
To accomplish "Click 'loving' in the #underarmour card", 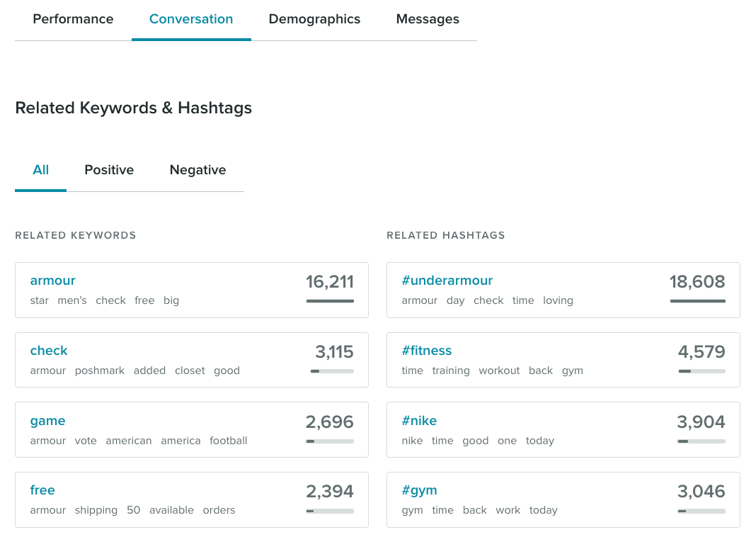I will coord(558,300).
